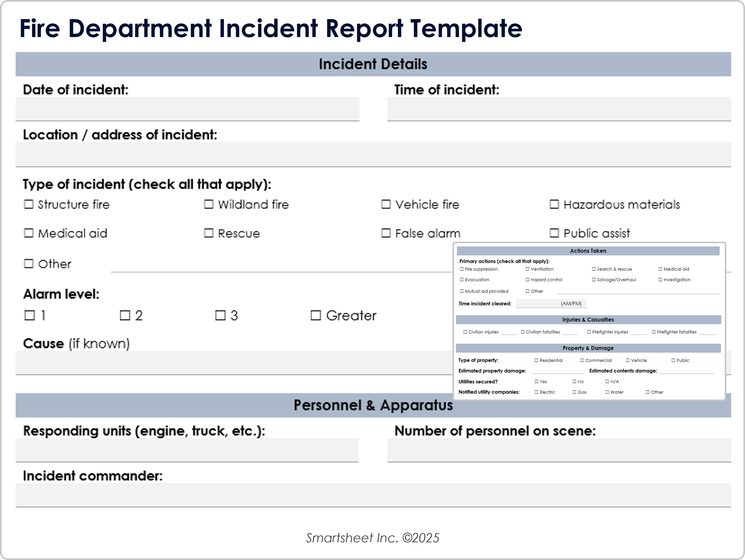Check the Public assist option

pos(554,233)
